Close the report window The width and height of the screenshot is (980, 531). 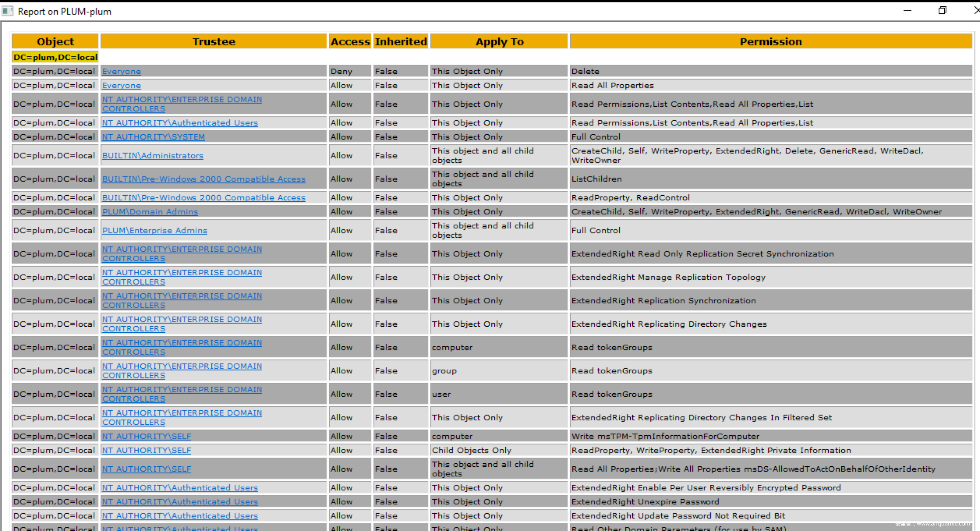click(976, 11)
